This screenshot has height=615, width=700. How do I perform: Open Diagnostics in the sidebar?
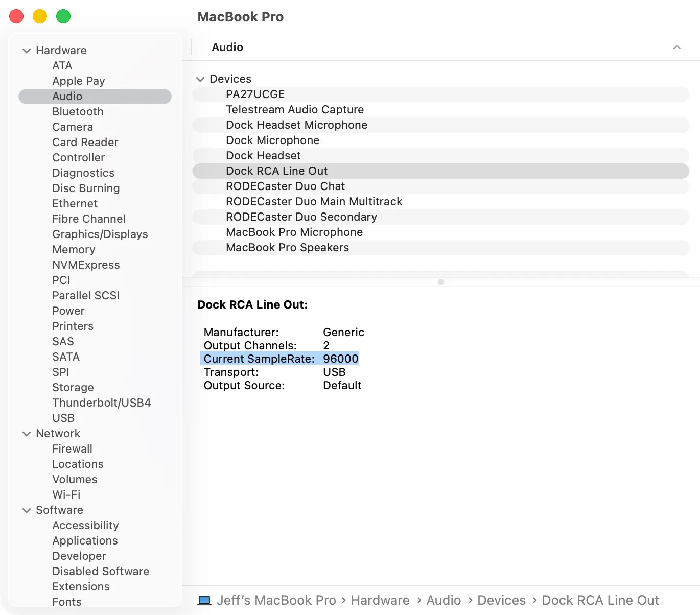tap(83, 173)
